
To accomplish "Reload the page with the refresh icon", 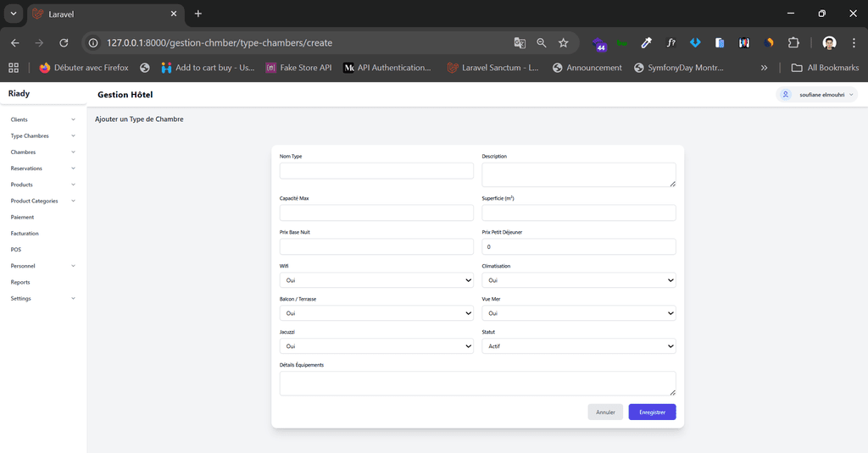I will (64, 42).
